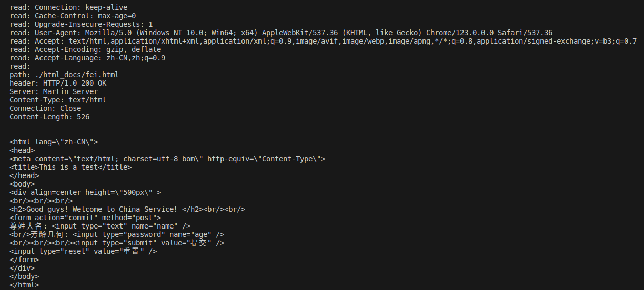Click the "Content-Type: text/html" response line
Screen dimensions: 644x290
click(58, 100)
